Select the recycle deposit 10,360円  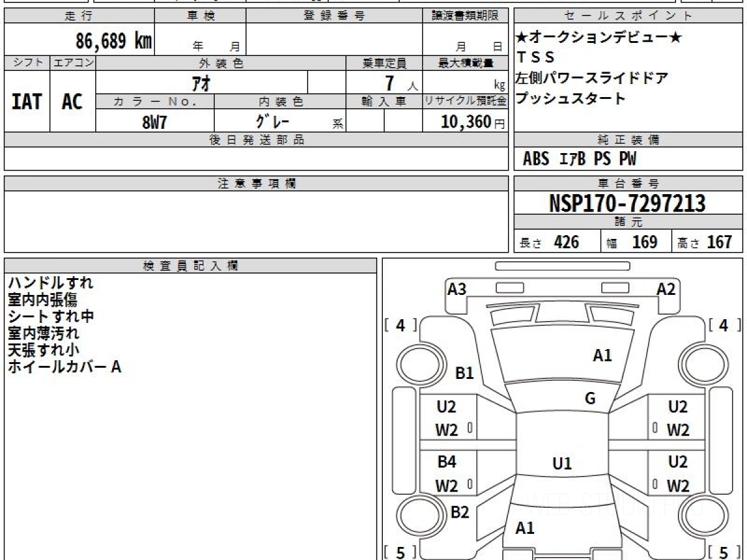473,122
